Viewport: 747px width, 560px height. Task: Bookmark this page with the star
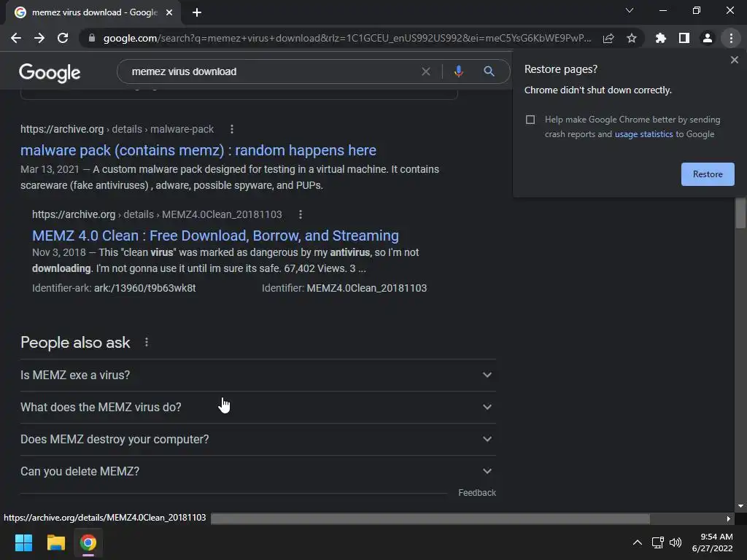coord(632,38)
